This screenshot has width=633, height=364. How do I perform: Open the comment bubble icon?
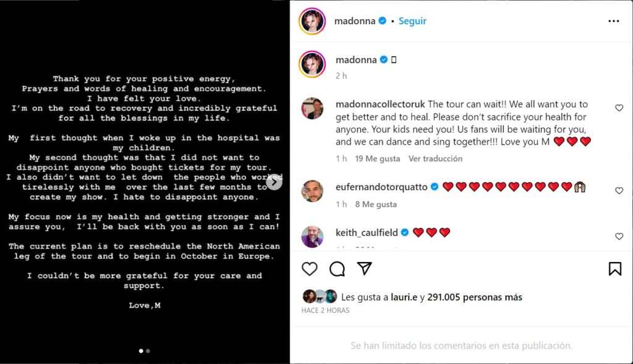tap(337, 269)
